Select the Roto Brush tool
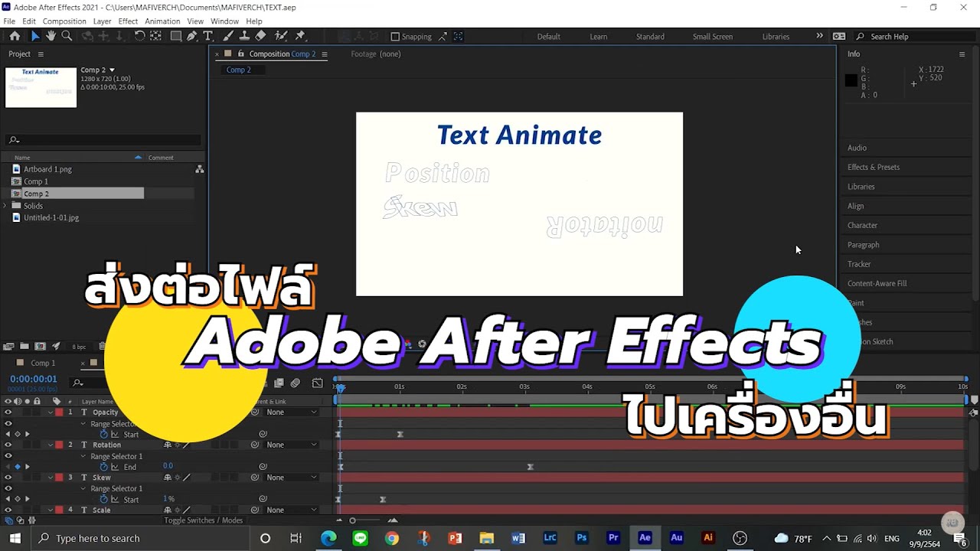980x551 pixels. 281,36
